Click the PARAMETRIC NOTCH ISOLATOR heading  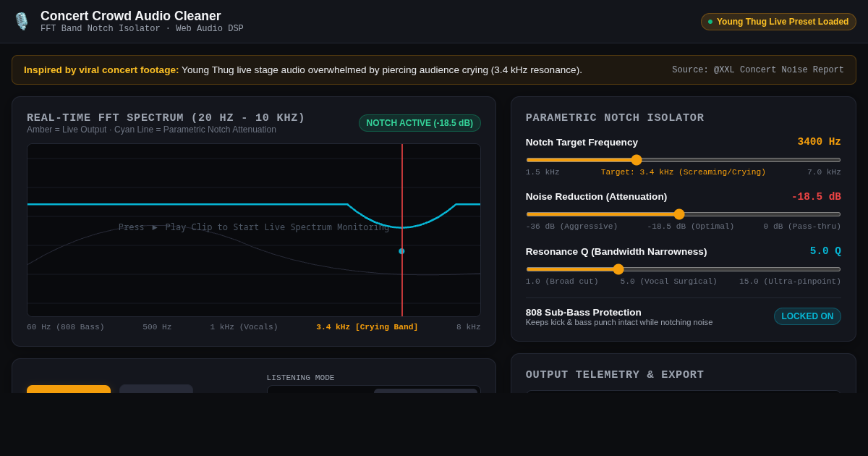click(x=615, y=118)
